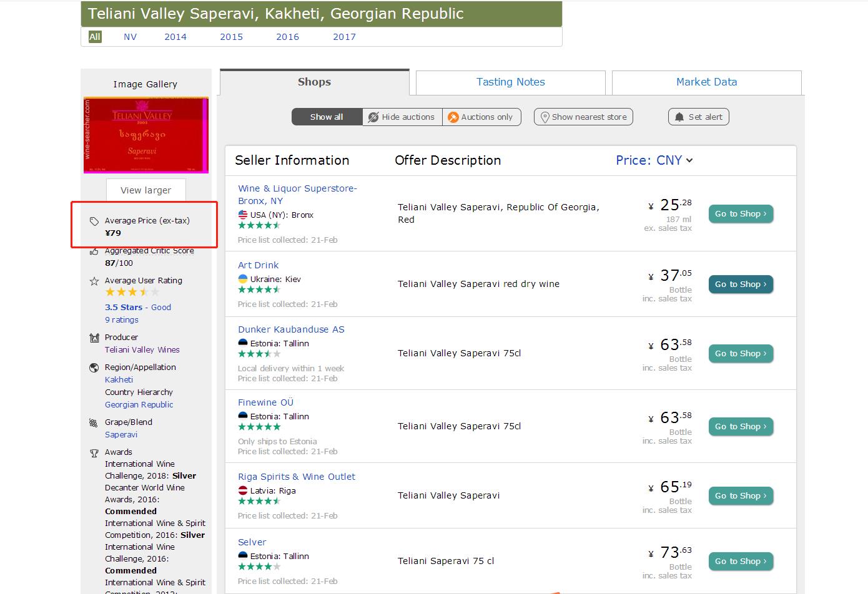Click the Teliani Valley wine label image
This screenshot has width=868, height=594.
pyautogui.click(x=145, y=135)
